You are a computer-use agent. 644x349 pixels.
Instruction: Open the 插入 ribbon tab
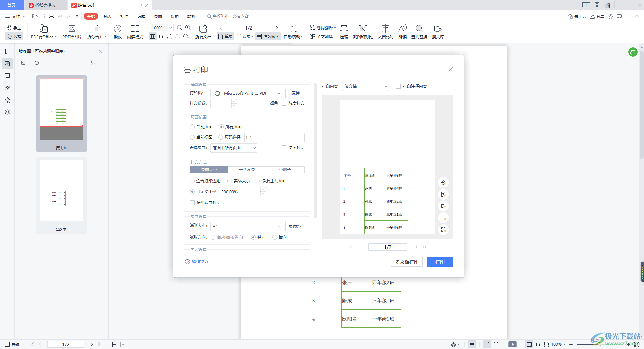[107, 16]
